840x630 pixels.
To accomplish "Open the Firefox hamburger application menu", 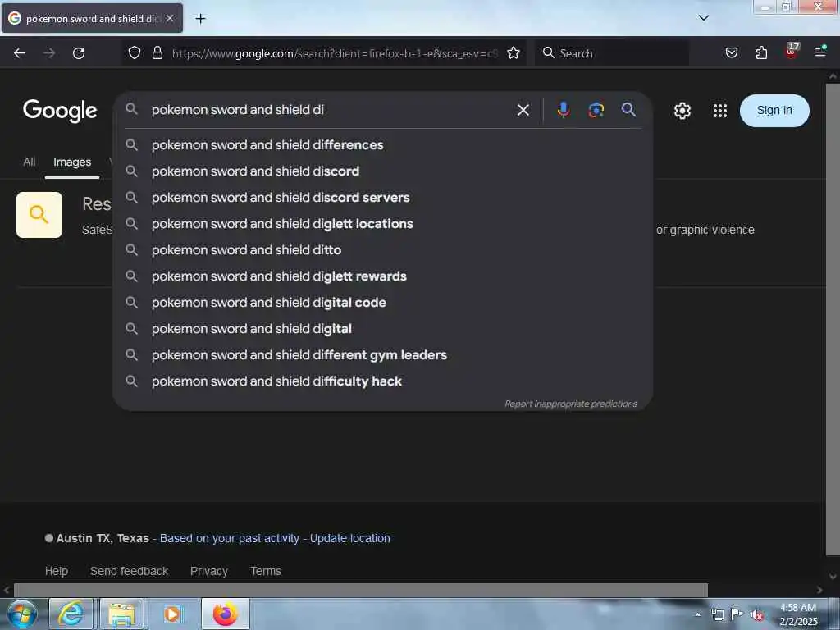I will point(820,52).
